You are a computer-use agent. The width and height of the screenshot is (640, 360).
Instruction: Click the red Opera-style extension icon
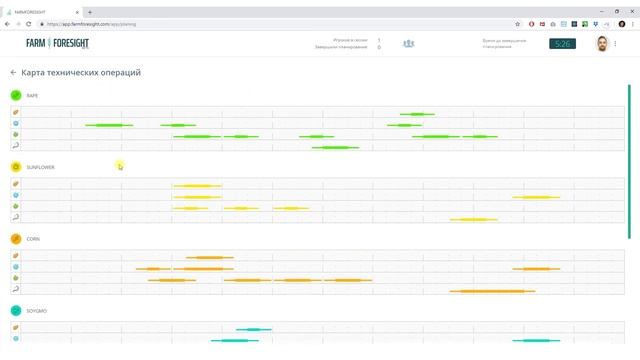(x=531, y=24)
